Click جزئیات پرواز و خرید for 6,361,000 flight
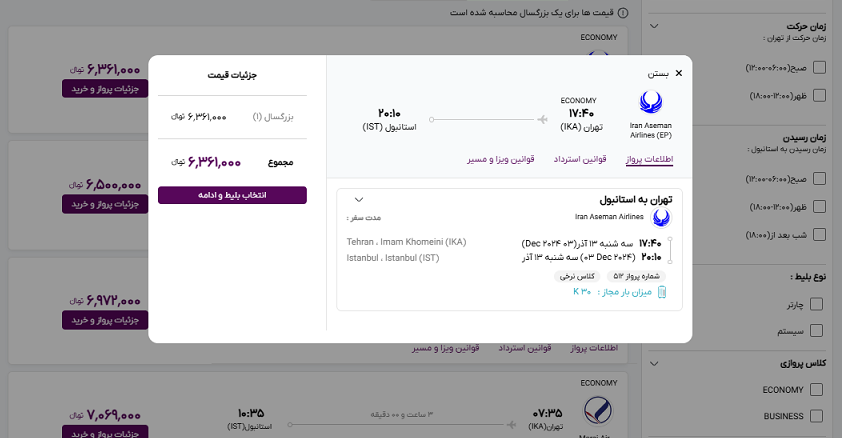The width and height of the screenshot is (842, 438). point(105,89)
